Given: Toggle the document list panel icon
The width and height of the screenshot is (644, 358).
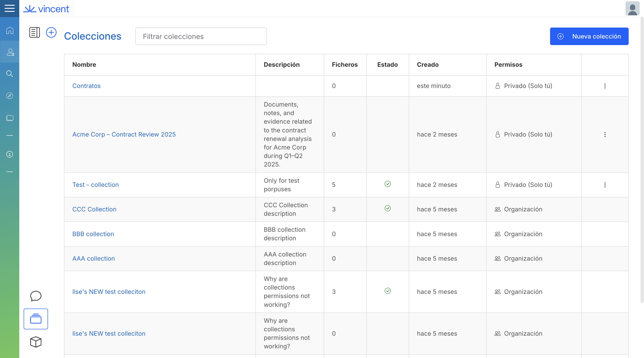Looking at the screenshot, I should [x=35, y=32].
